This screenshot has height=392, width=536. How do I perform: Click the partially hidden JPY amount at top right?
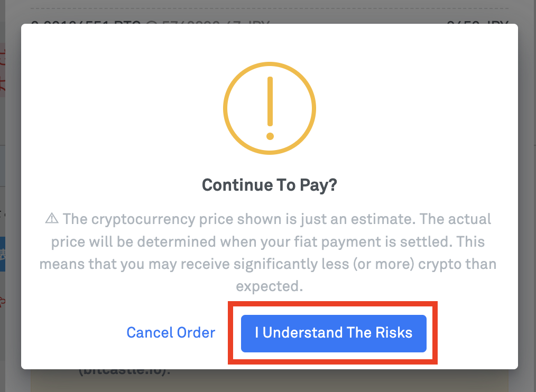[x=477, y=22]
